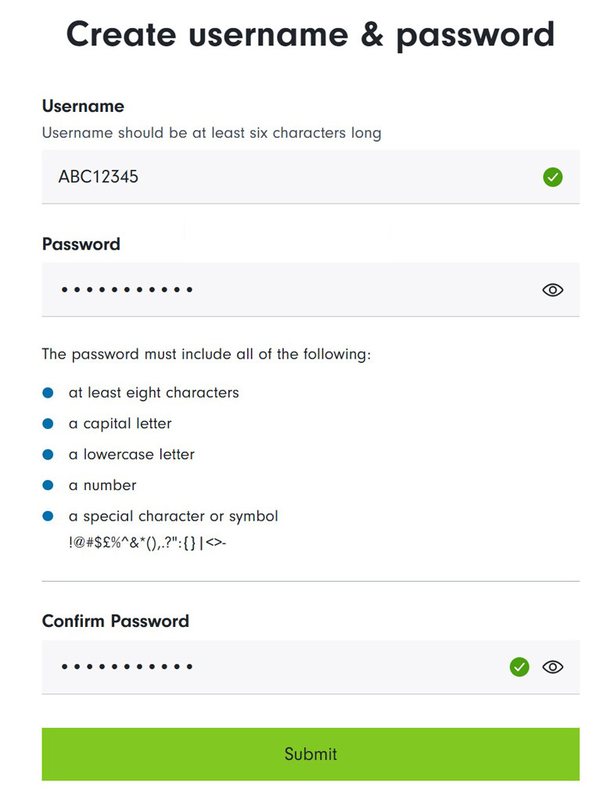Viewport: 614px width, 800px height.
Task: Click the 'Confirm Password' field label
Action: [x=115, y=621]
